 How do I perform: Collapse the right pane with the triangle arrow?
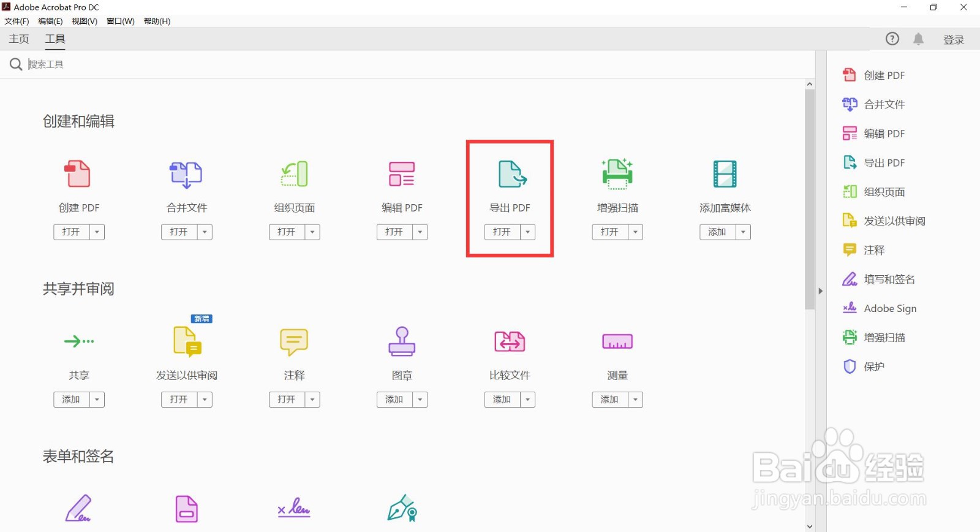click(x=820, y=291)
